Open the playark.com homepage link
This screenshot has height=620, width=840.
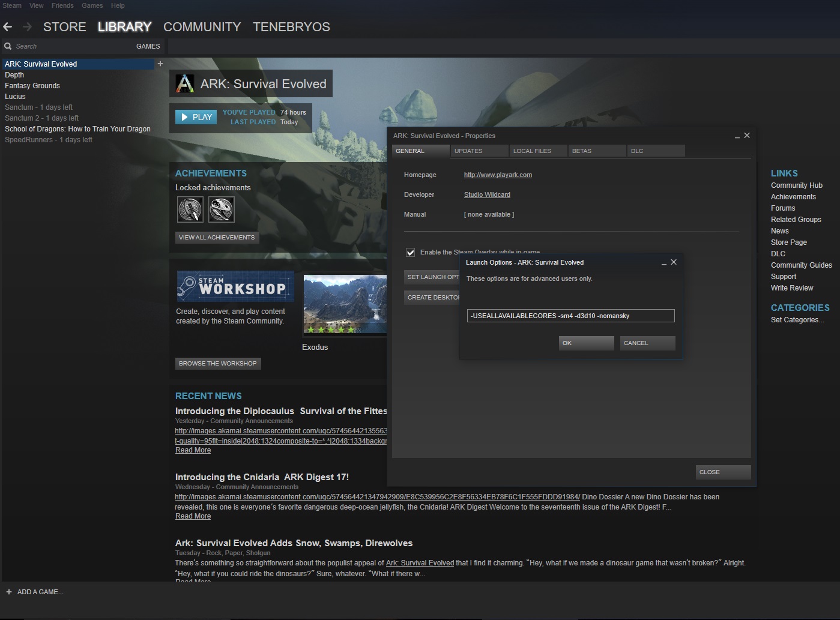click(498, 175)
